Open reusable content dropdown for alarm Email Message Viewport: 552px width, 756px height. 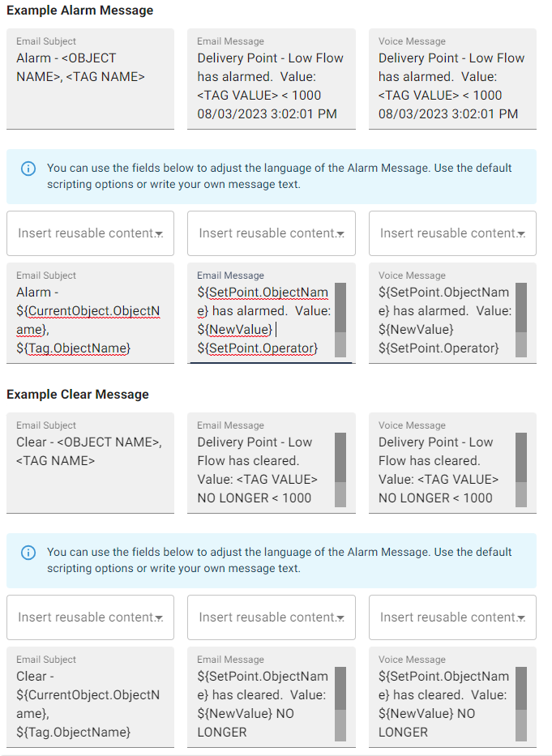(x=271, y=233)
